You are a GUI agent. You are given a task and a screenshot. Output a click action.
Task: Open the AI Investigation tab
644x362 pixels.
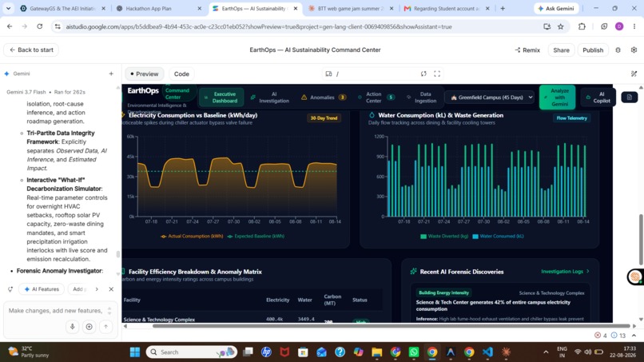270,97
